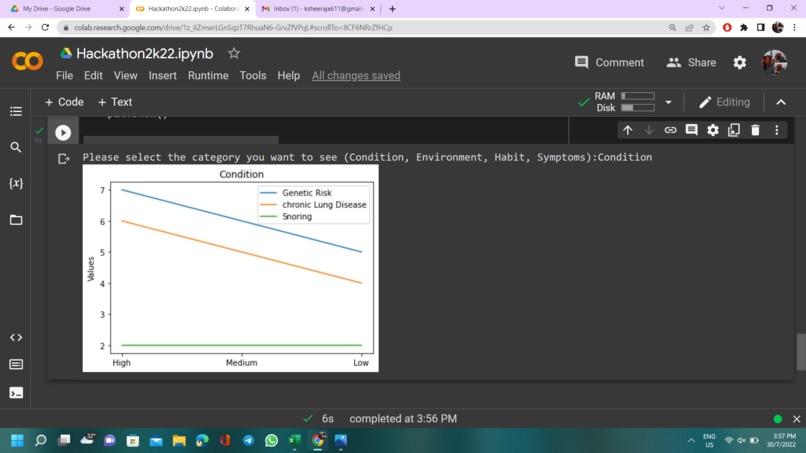
Task: Bookmark this page with star icon
Action: click(706, 27)
